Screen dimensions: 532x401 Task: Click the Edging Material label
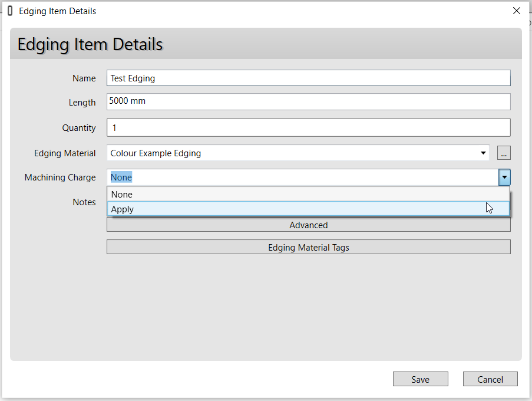pyautogui.click(x=65, y=153)
